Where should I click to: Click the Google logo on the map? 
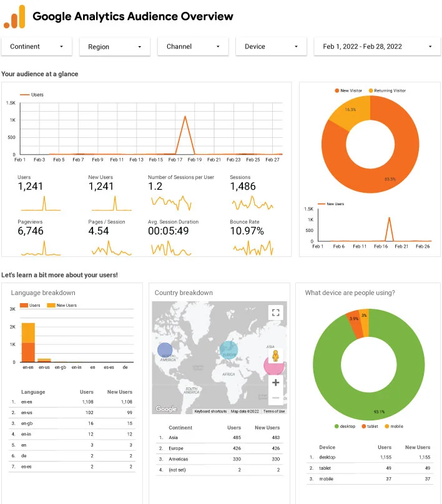(x=166, y=409)
